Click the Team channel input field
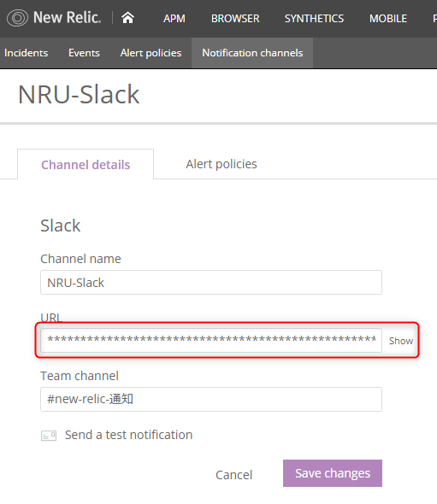Screen dimensions: 437x504 [x=211, y=399]
